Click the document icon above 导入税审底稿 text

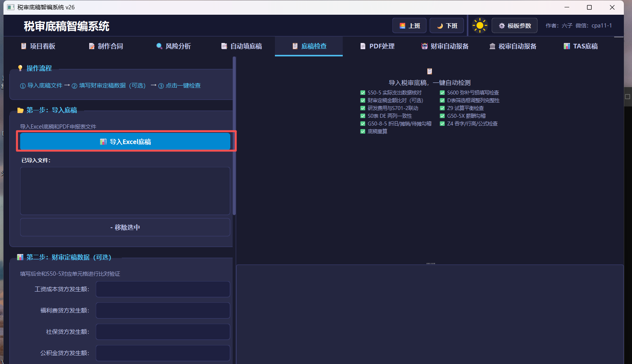430,71
